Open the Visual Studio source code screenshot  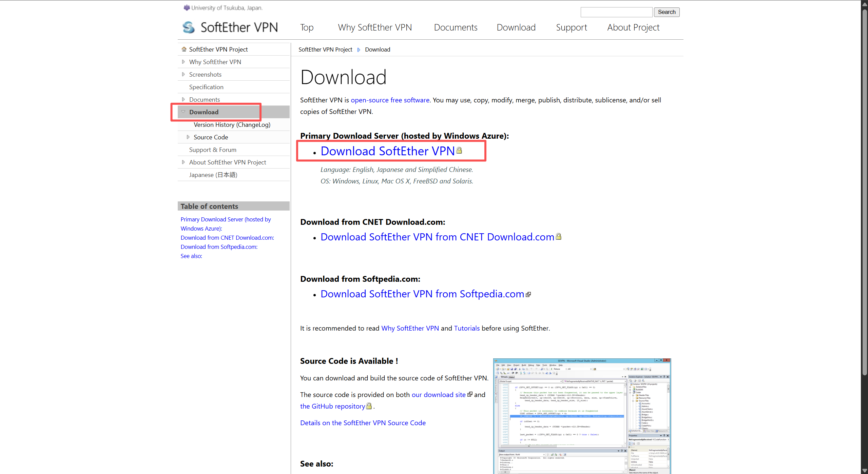pyautogui.click(x=582, y=416)
